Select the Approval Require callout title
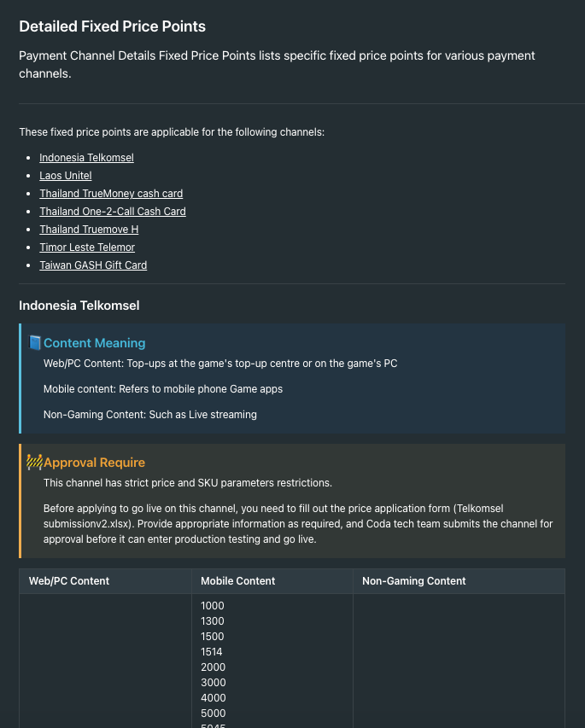 click(x=94, y=463)
